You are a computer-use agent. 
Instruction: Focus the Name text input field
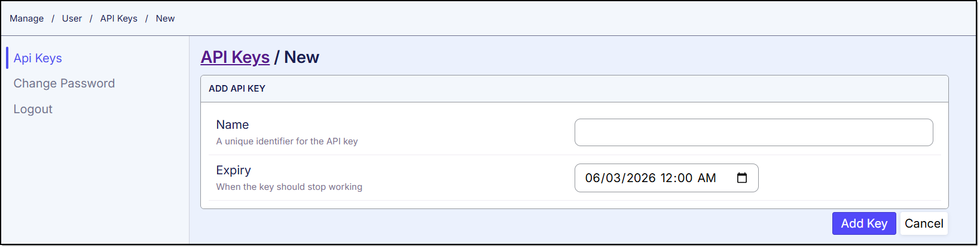(753, 132)
